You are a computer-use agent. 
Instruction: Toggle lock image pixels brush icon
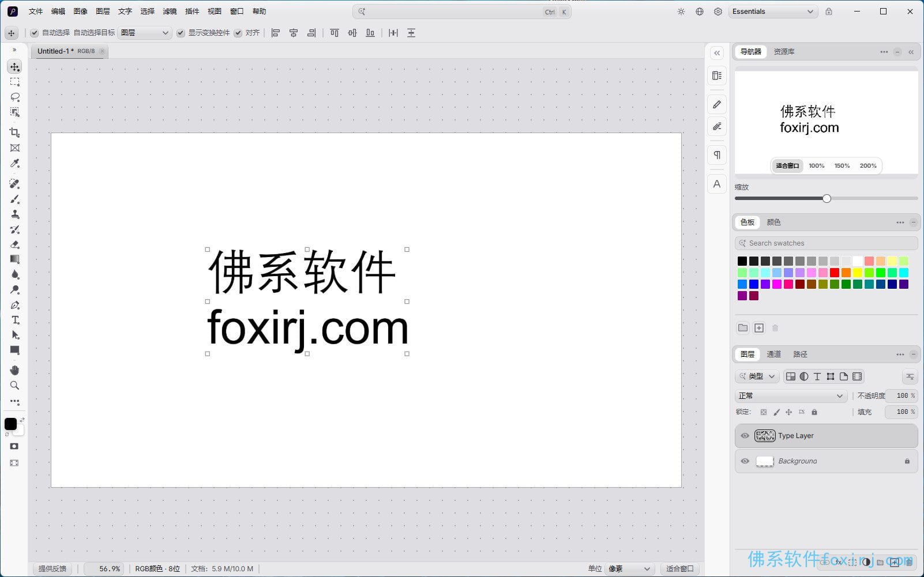776,412
